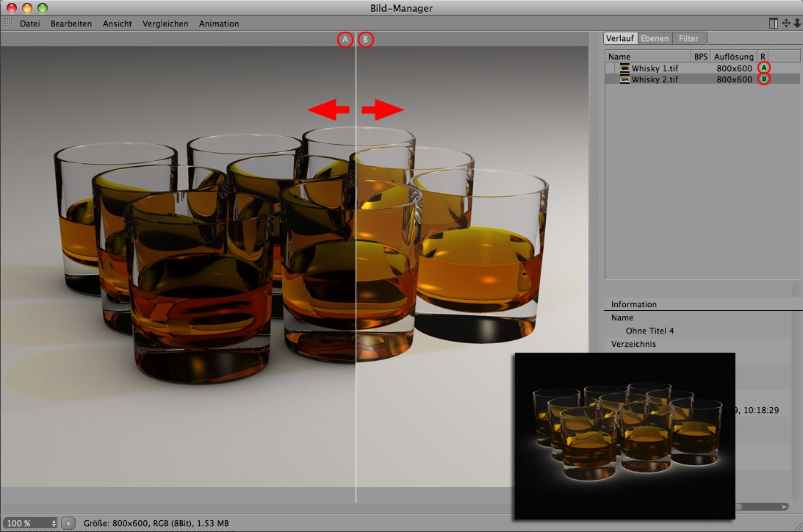
Task: Toggle the green A badge for Whisky 1.tif
Action: point(764,68)
